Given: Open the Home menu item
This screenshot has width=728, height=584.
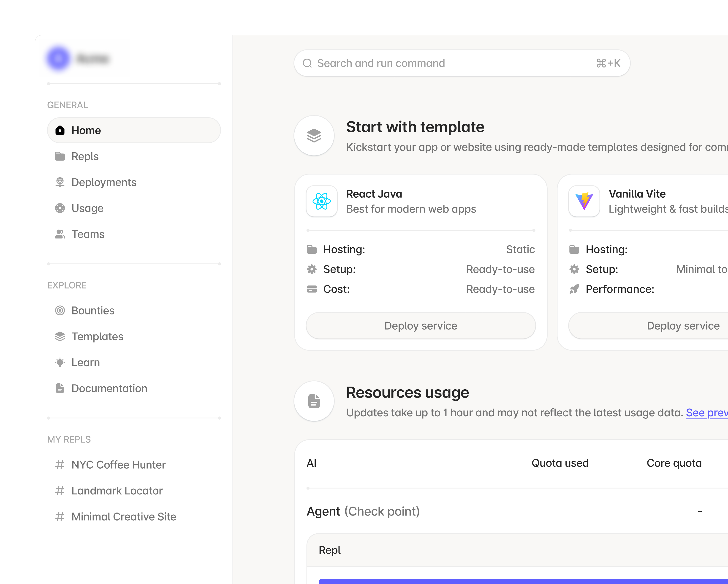Looking at the screenshot, I should [134, 130].
